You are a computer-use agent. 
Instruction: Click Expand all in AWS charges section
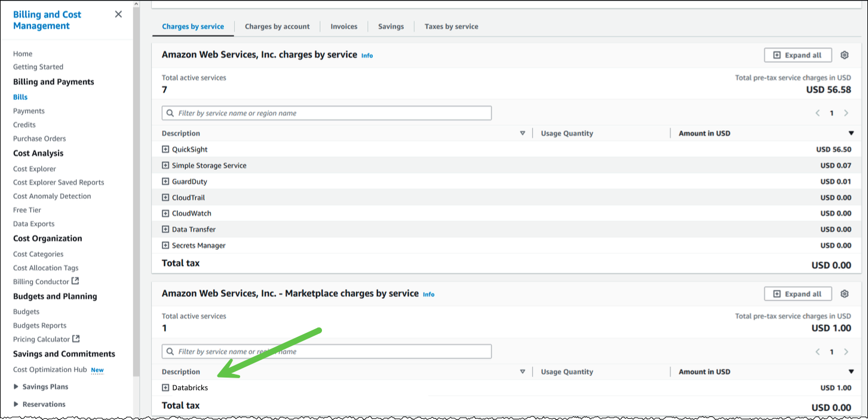coord(798,55)
